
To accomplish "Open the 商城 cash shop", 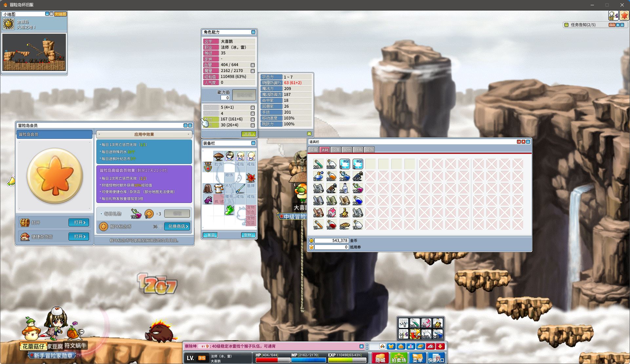I will (x=380, y=358).
